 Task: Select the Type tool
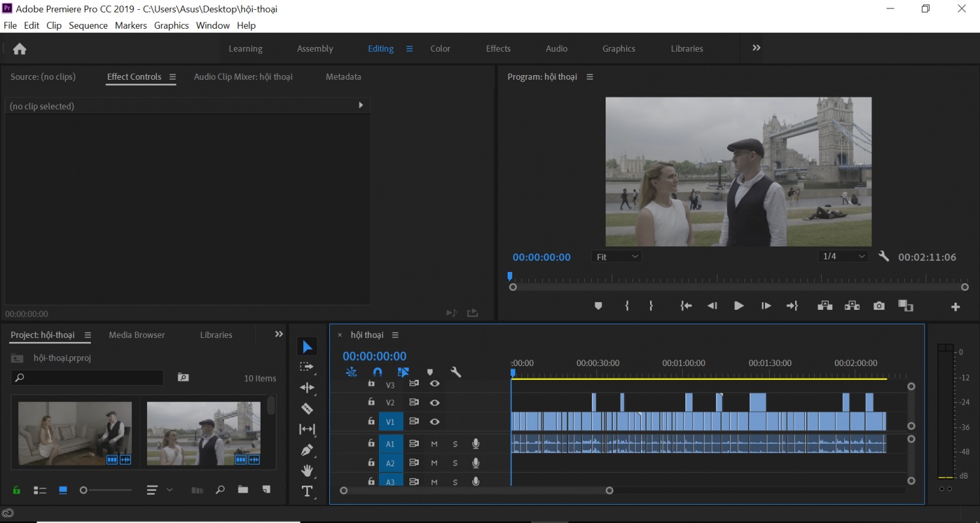coord(307,491)
